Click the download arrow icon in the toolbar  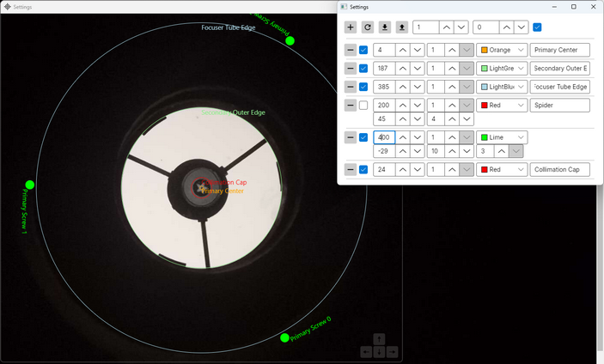point(384,27)
